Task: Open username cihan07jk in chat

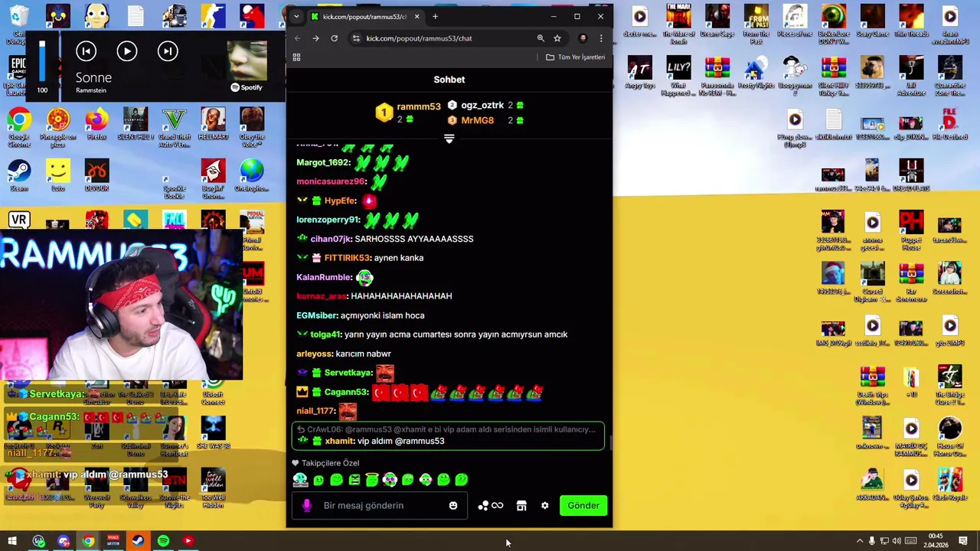Action: (x=330, y=239)
